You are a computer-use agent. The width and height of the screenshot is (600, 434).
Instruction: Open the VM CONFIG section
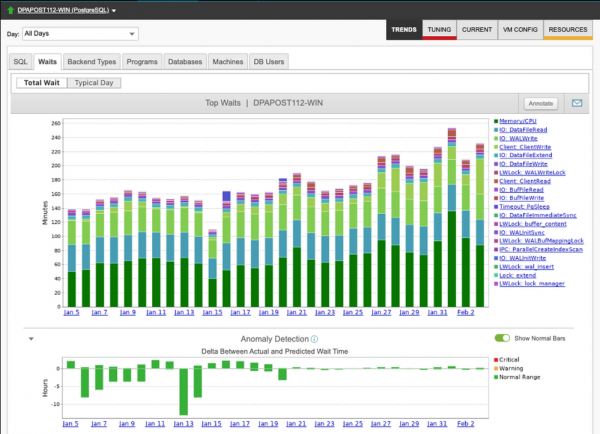pyautogui.click(x=519, y=30)
